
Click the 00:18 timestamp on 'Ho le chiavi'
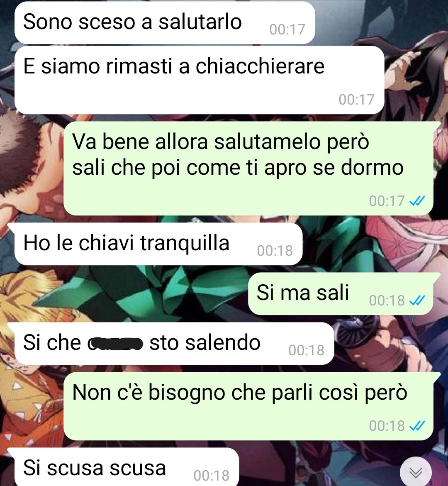pos(275,250)
